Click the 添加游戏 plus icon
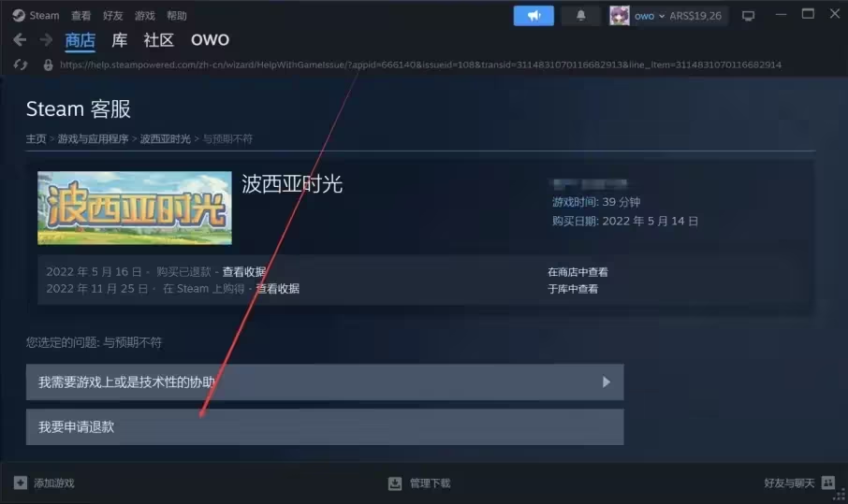The height and width of the screenshot is (504, 848). click(x=21, y=482)
